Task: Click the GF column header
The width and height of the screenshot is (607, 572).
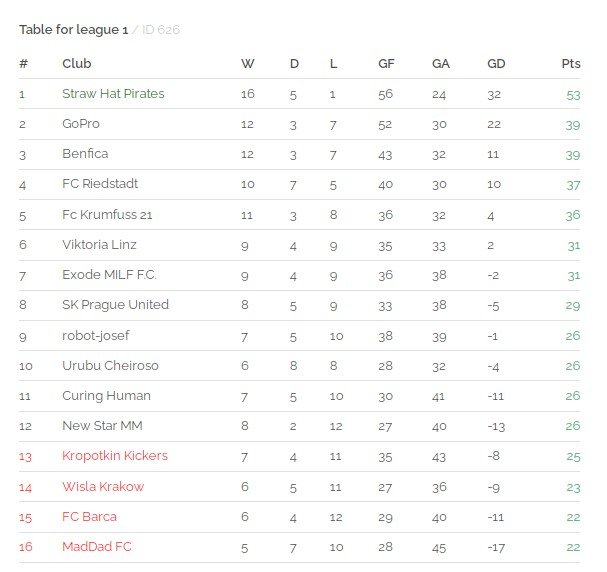Action: (386, 63)
